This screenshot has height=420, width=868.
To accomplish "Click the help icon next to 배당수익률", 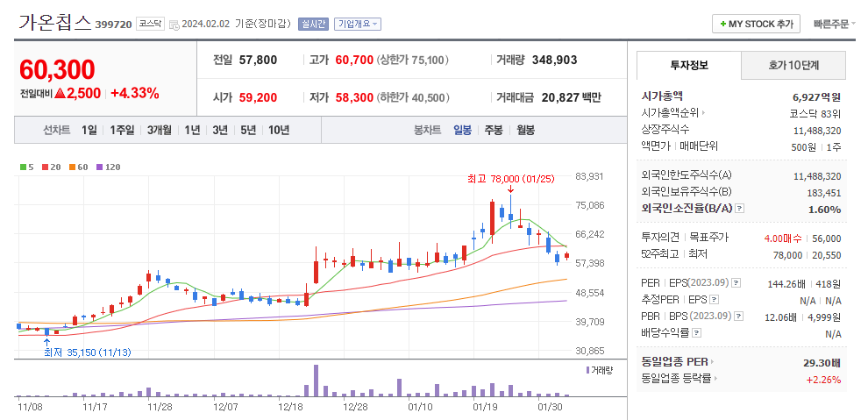I will 696,333.
